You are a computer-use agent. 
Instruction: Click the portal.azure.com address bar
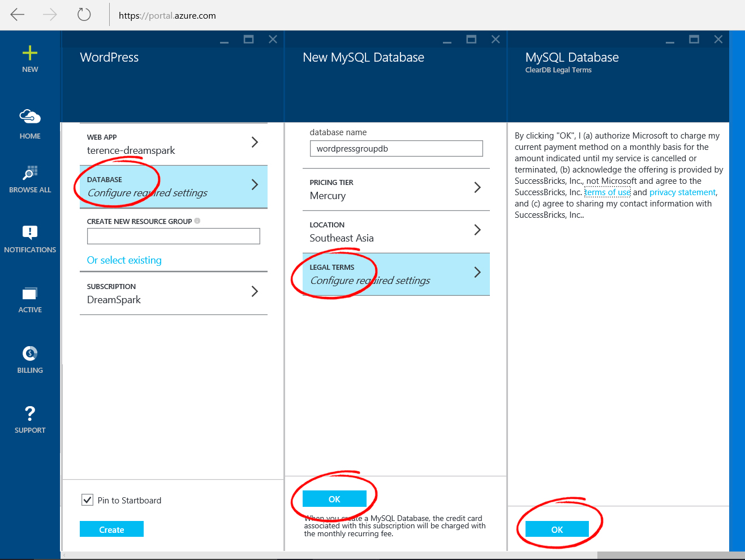(x=167, y=15)
